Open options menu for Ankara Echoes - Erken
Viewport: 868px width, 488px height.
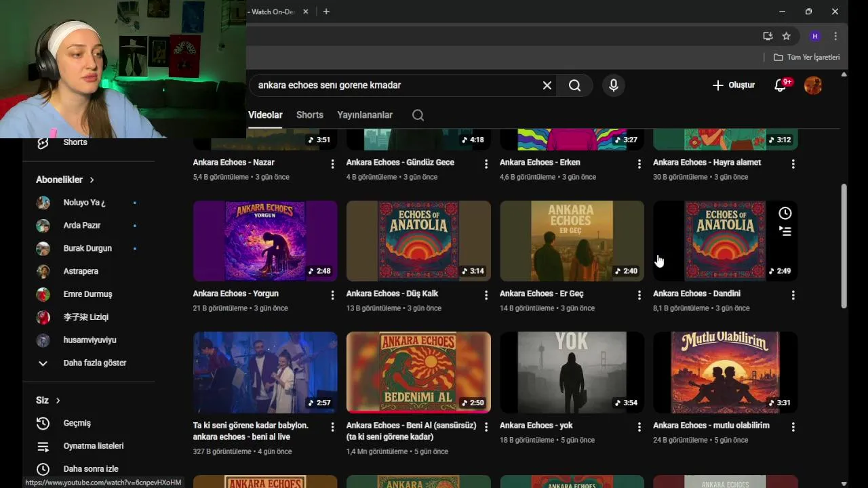639,164
